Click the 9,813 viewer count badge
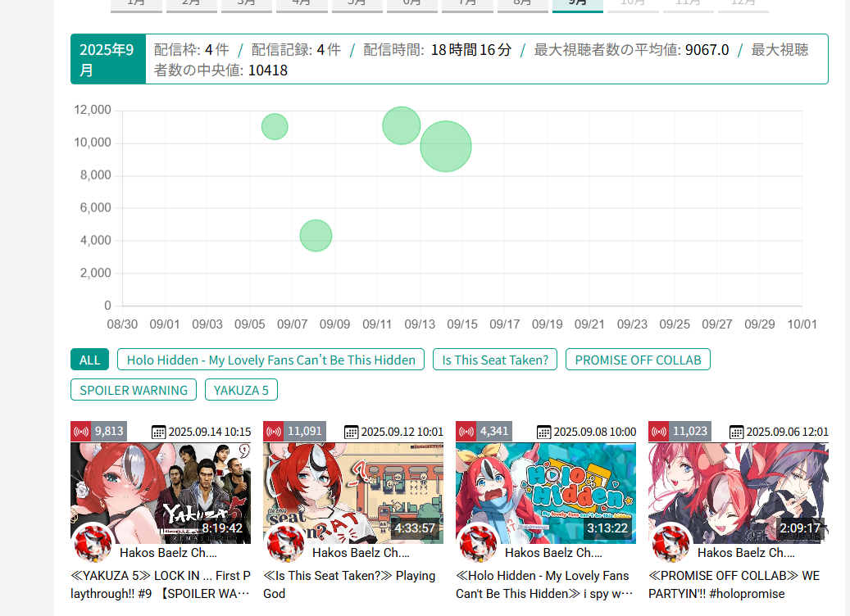850x616 pixels. pos(109,431)
